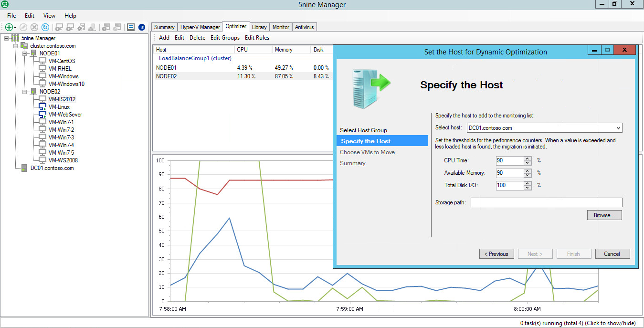Screen dimensions: 644x328
Task: Click Edit Rules in Optimizer toolbar
Action: click(x=257, y=38)
